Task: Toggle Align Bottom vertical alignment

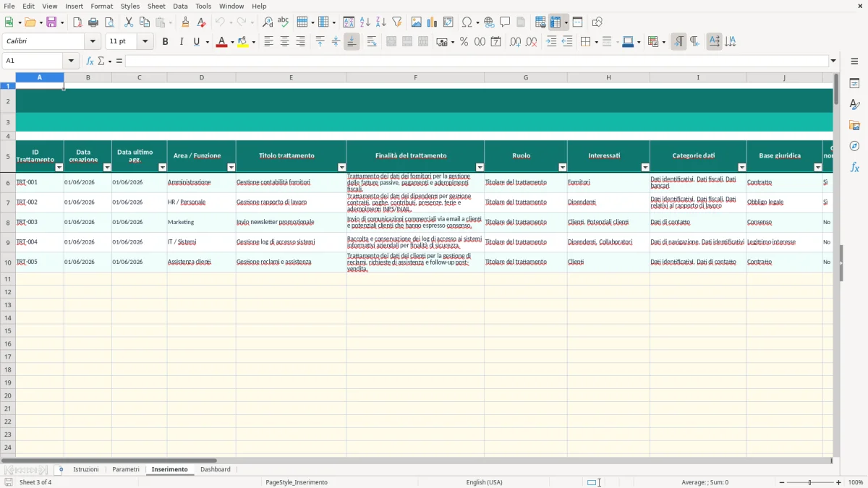Action: pyautogui.click(x=352, y=42)
